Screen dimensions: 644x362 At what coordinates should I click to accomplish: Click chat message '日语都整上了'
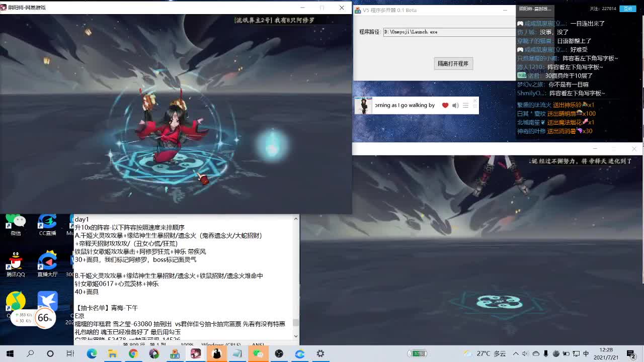(x=574, y=41)
